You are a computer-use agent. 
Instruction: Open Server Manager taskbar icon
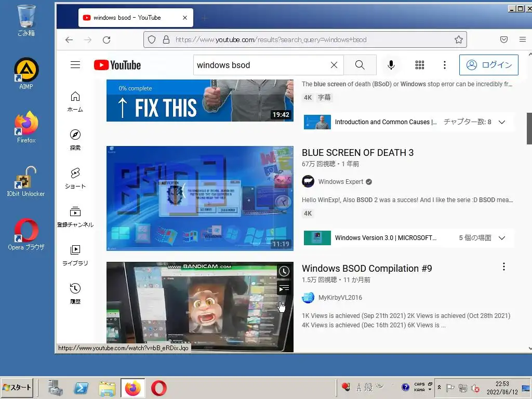pos(55,388)
